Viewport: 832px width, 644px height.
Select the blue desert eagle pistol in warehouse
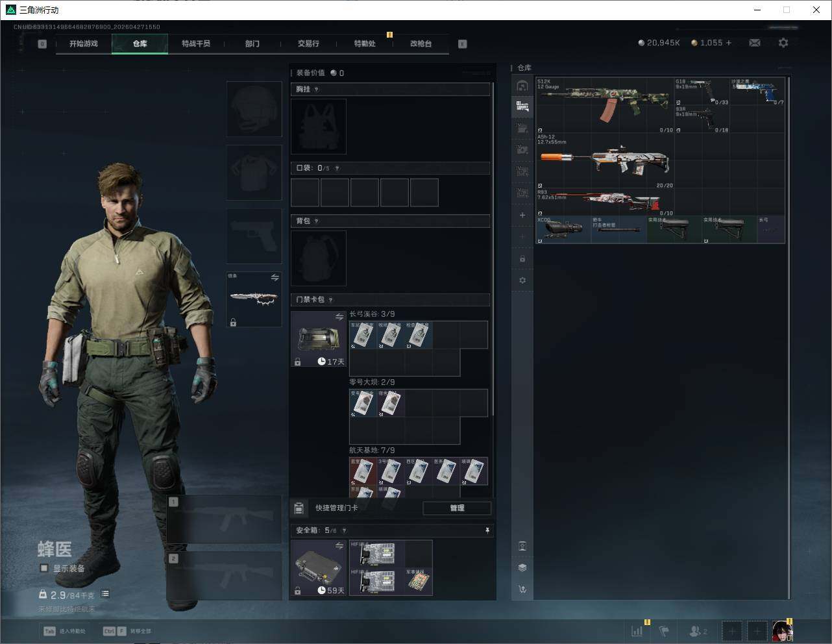pyautogui.click(x=757, y=92)
